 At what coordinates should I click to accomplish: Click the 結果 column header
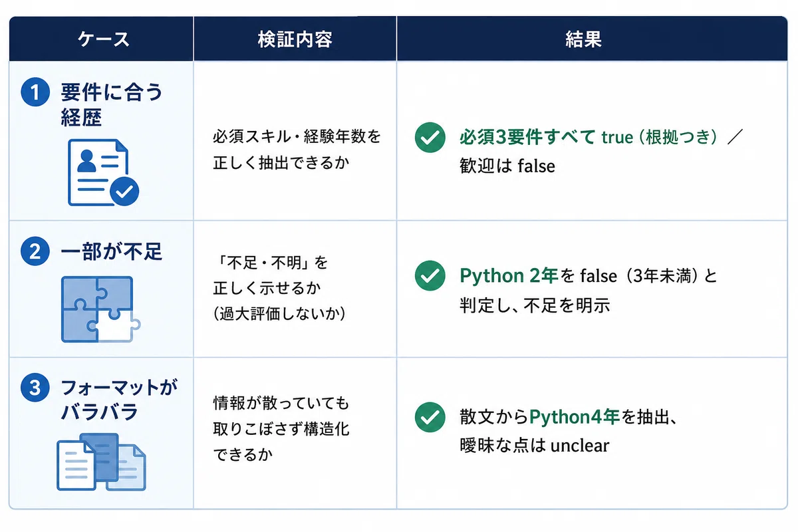coord(593,39)
